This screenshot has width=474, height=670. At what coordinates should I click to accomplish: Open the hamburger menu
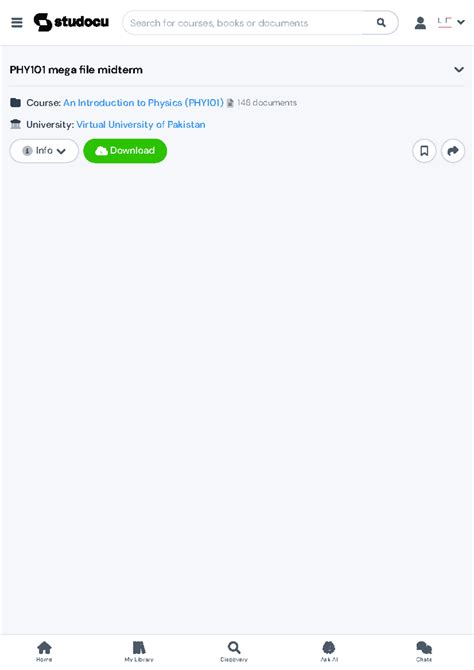point(17,22)
